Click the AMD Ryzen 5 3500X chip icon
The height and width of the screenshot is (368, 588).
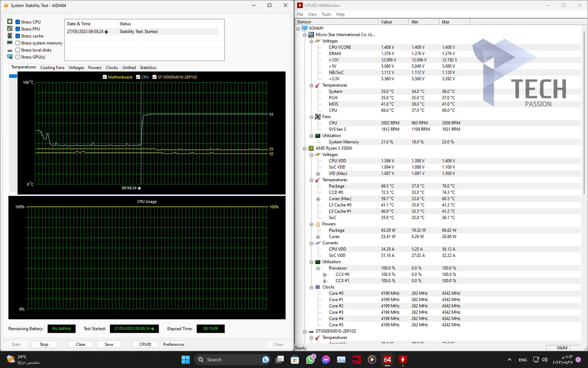click(311, 148)
